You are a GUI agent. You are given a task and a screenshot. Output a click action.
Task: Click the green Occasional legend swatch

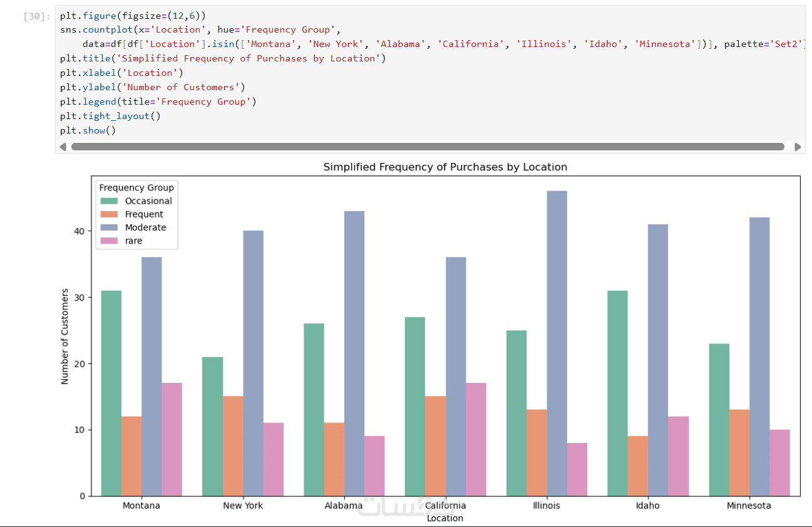[x=110, y=201]
